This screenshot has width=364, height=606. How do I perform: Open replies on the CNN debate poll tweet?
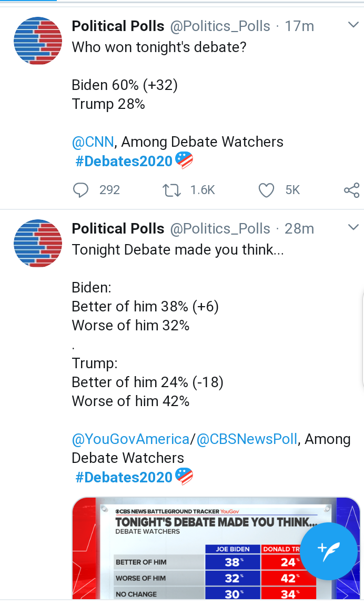(81, 190)
